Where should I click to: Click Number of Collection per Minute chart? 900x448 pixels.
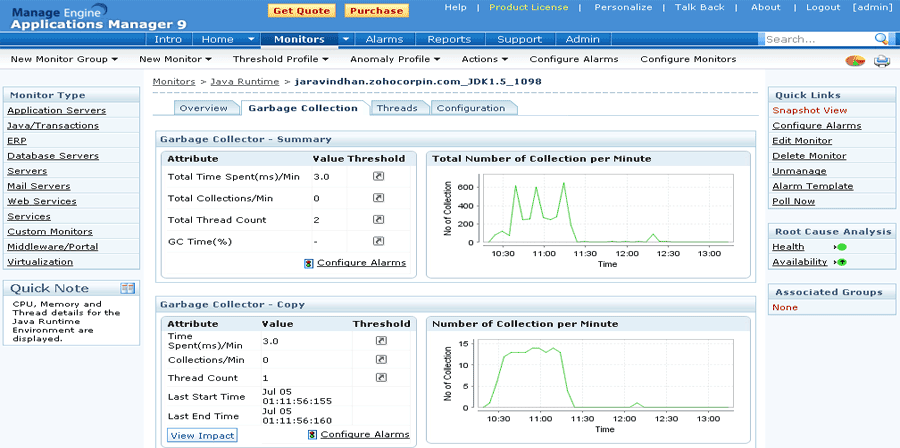point(588,386)
